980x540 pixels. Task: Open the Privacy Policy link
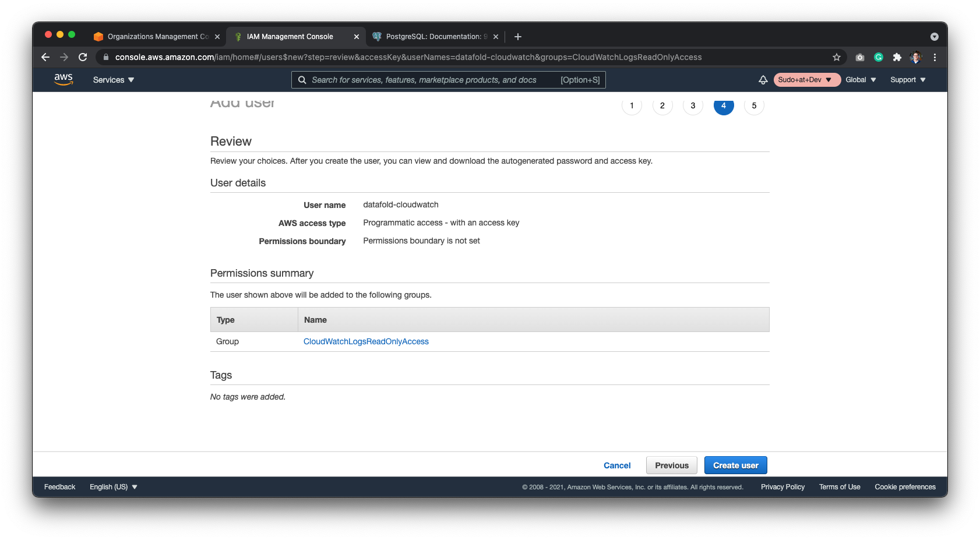click(x=782, y=487)
